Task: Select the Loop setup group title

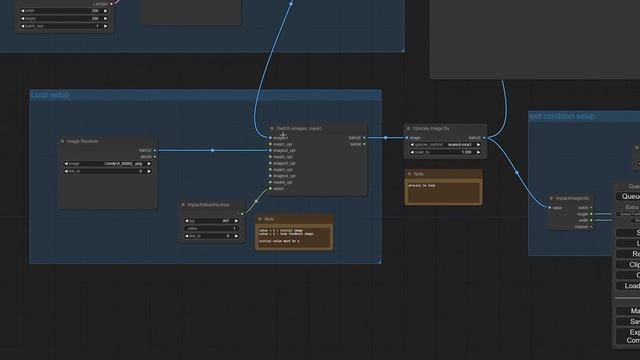Action: [x=50, y=95]
